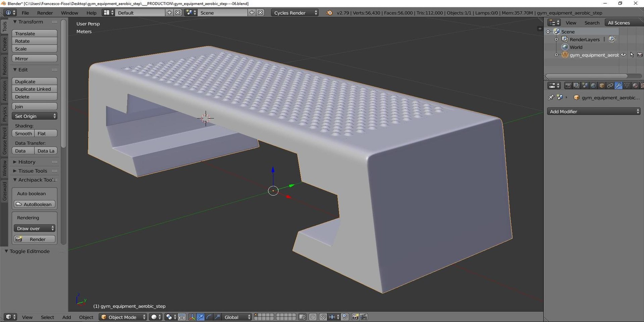
Task: Open the Material properties sphere tab
Action: point(635,86)
